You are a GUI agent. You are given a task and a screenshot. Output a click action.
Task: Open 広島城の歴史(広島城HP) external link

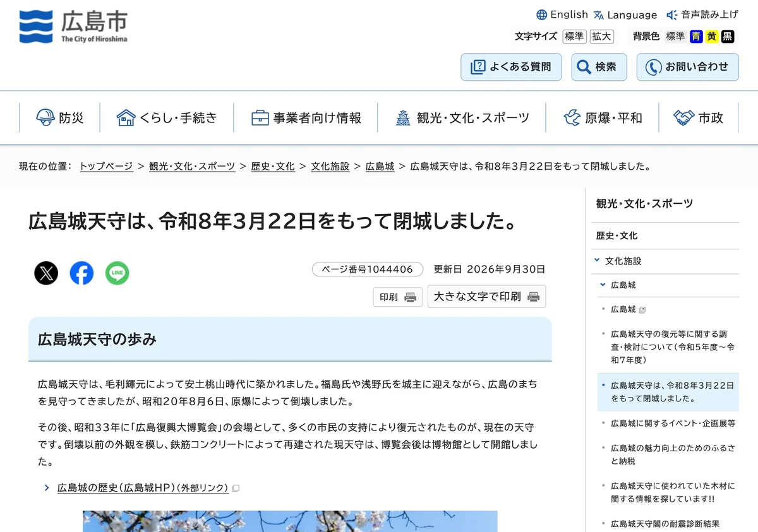pyautogui.click(x=143, y=488)
